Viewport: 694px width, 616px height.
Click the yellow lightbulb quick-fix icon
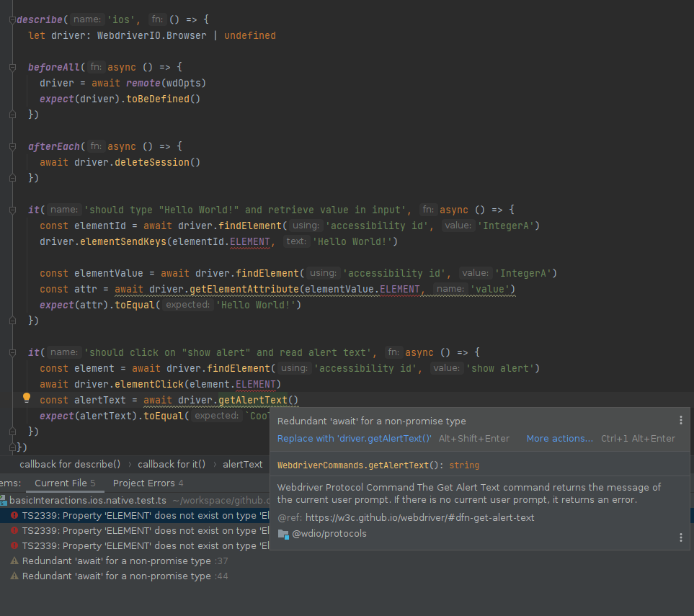point(27,398)
